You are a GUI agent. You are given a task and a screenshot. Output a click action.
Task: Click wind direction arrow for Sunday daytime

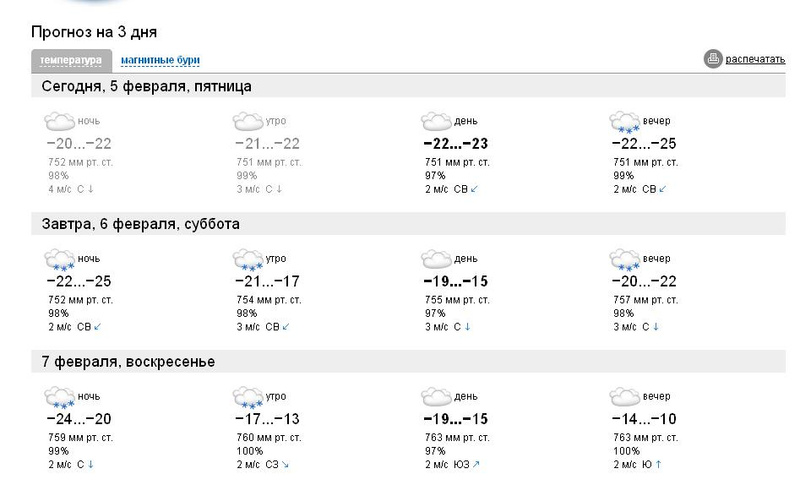click(x=476, y=464)
